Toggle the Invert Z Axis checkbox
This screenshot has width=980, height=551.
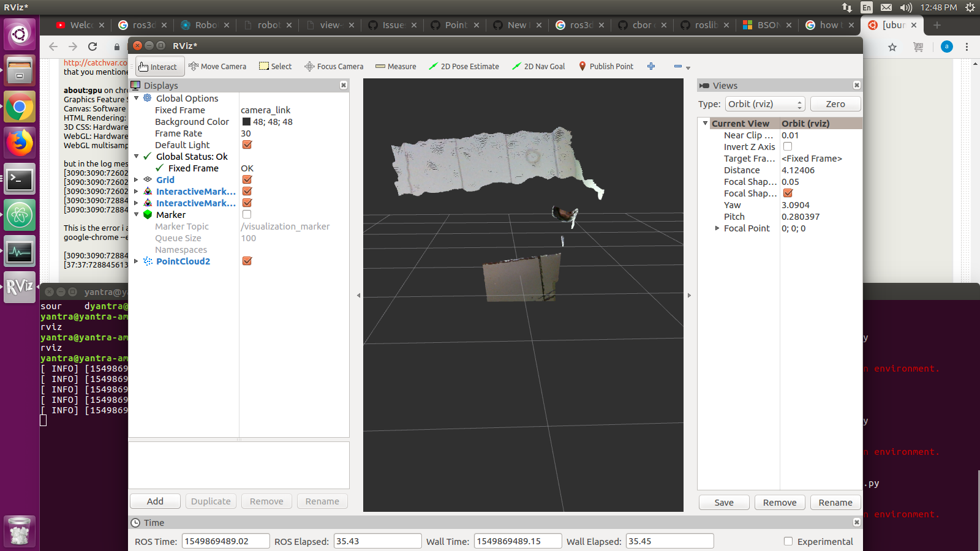[x=788, y=147]
